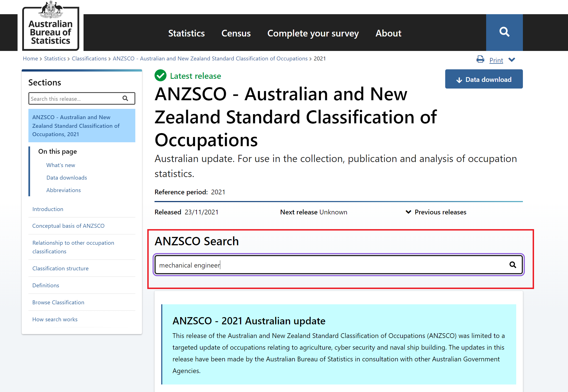The height and width of the screenshot is (392, 568).
Task: Click the 'Released 23/11/2021' text
Action: (187, 212)
